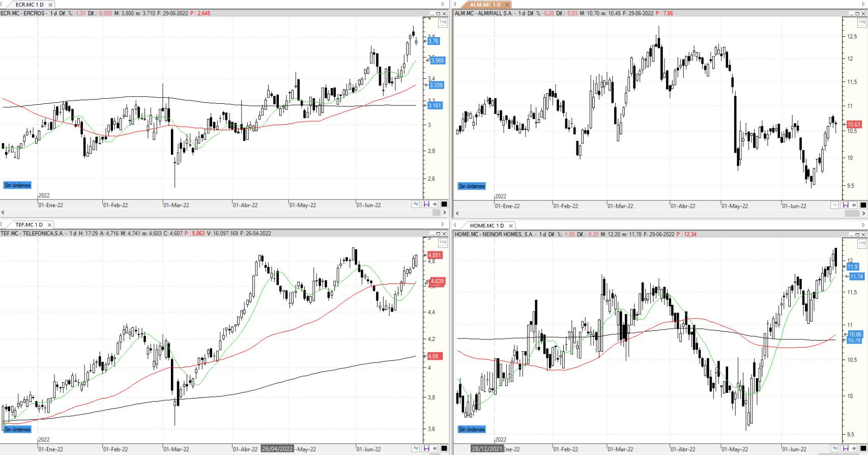This screenshot has width=868, height=455.
Task: Click the save icon in the Almirall chart
Action: click(x=845, y=205)
